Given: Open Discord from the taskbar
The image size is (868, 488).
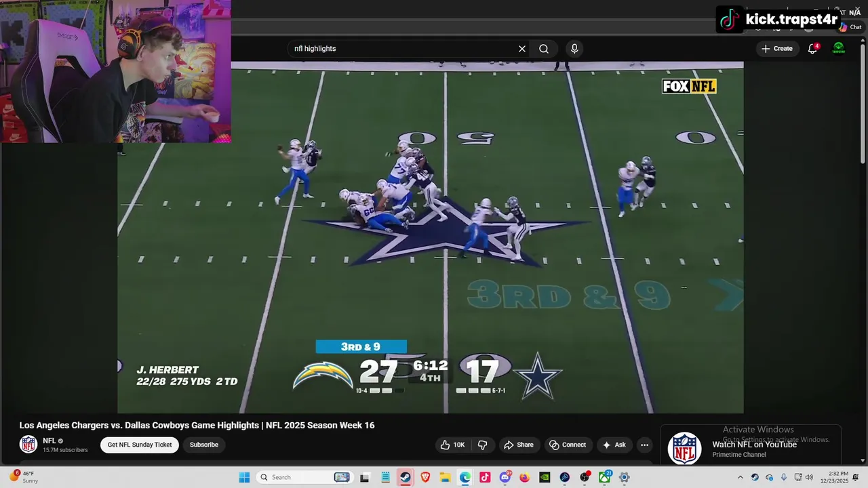Looking at the screenshot, I should (x=505, y=477).
